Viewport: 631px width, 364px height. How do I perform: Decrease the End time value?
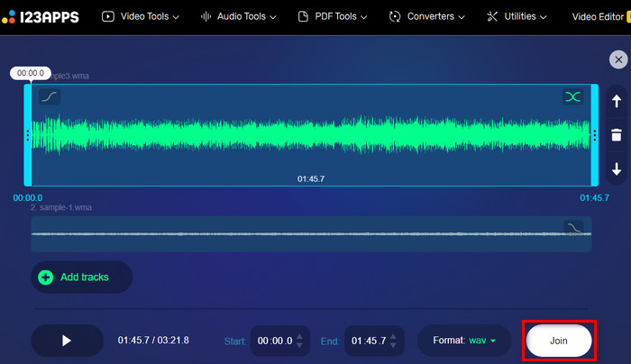(394, 345)
